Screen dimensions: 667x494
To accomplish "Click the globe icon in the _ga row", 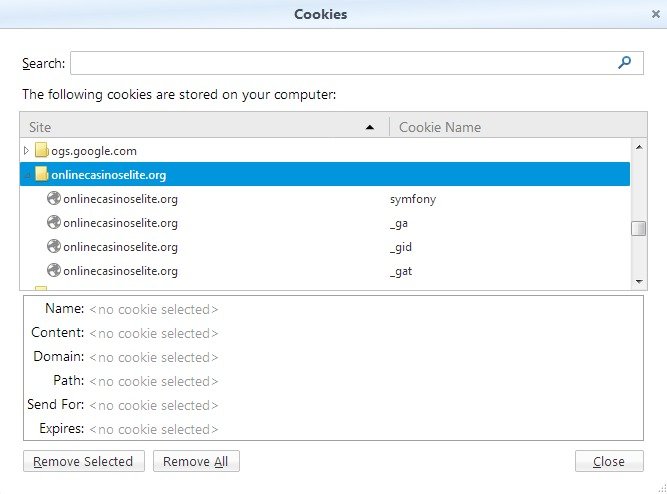I will [x=54, y=222].
